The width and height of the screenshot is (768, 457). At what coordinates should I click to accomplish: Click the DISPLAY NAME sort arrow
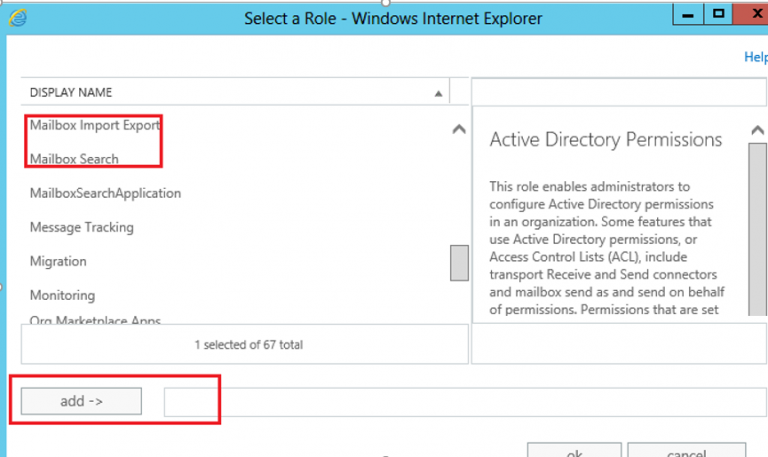pos(438,94)
